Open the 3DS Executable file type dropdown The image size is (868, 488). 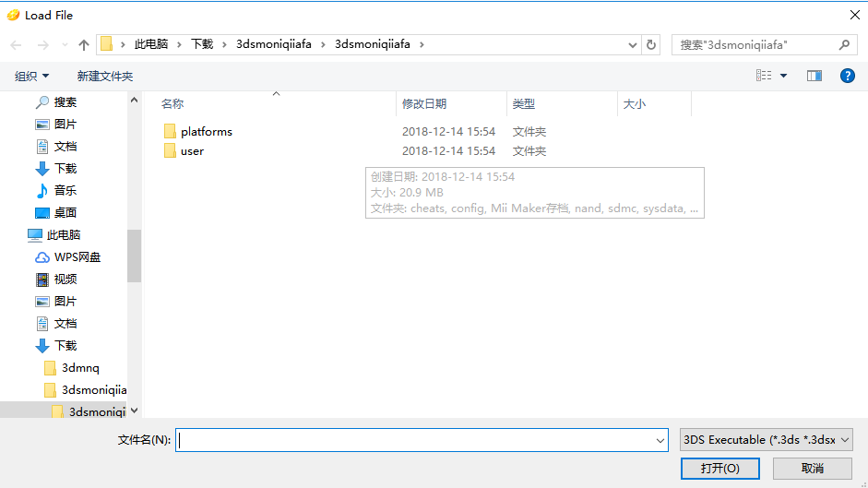(x=766, y=440)
